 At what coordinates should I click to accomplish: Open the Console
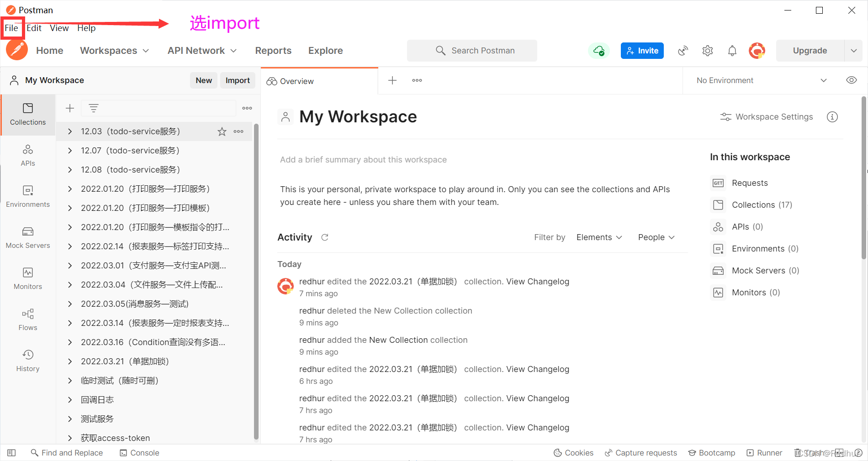pyautogui.click(x=139, y=453)
